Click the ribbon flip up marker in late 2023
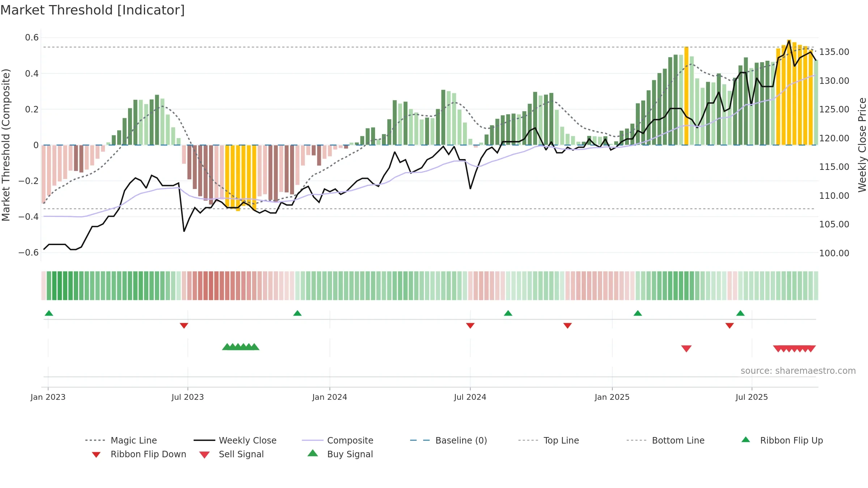The image size is (868, 488). [x=297, y=313]
